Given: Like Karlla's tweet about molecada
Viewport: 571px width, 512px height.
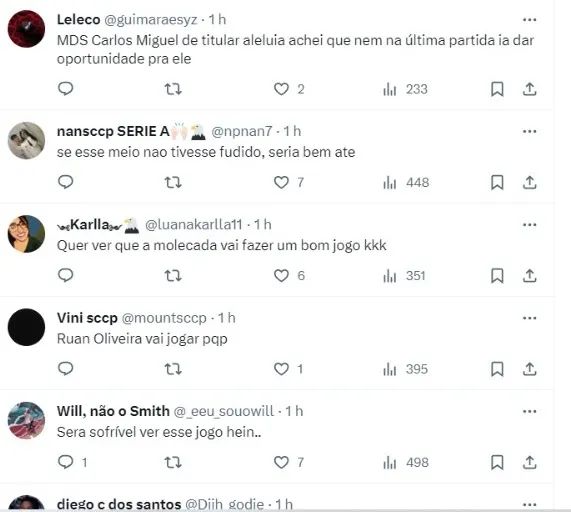Looking at the screenshot, I should coord(289,276).
